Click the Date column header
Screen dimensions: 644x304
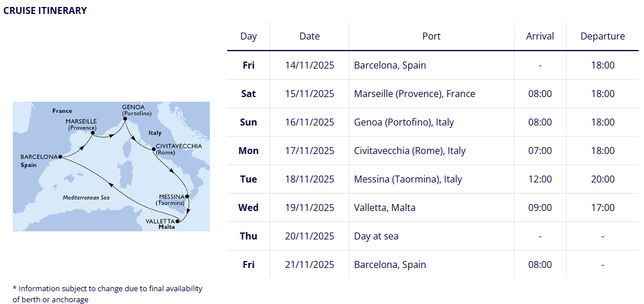(x=309, y=36)
